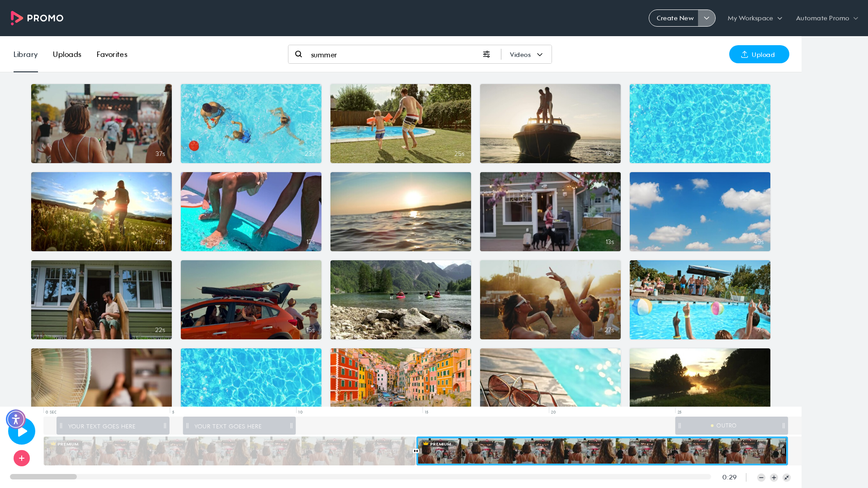The image size is (868, 488).
Task: Expand the Create New dropdown arrow
Action: [707, 18]
